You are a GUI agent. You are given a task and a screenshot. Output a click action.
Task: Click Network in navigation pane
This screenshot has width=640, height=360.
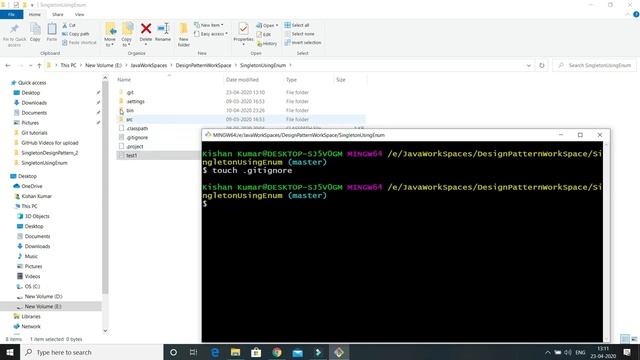click(x=31, y=327)
